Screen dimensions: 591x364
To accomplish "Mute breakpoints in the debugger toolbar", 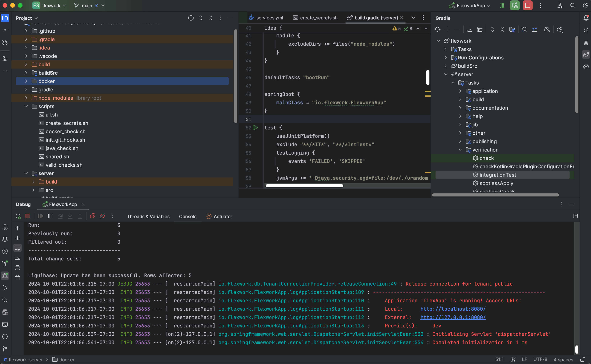I will point(102,216).
